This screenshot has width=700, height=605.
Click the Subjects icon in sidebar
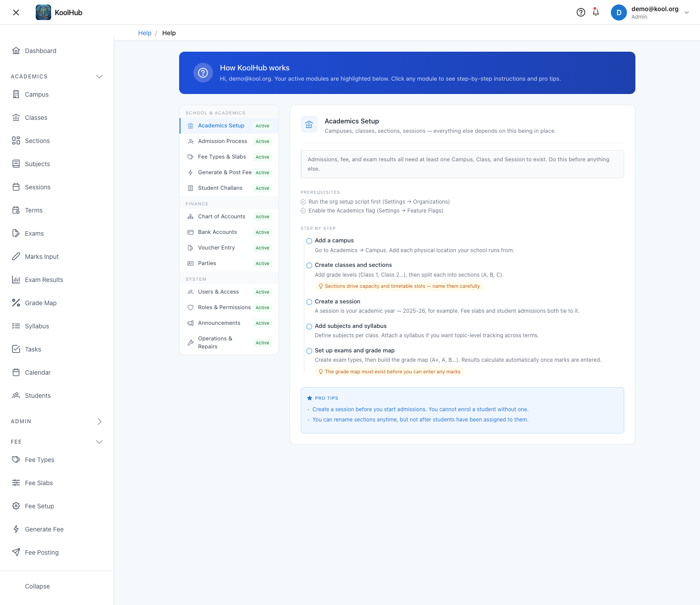[16, 164]
